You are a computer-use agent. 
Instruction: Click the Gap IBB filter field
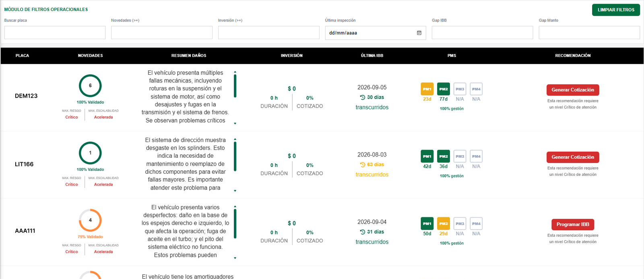(482, 33)
